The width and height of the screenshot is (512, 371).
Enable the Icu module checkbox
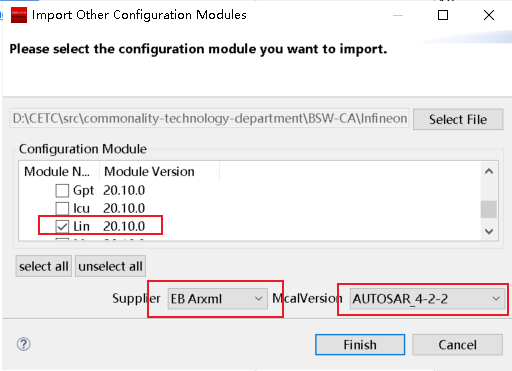(62, 209)
